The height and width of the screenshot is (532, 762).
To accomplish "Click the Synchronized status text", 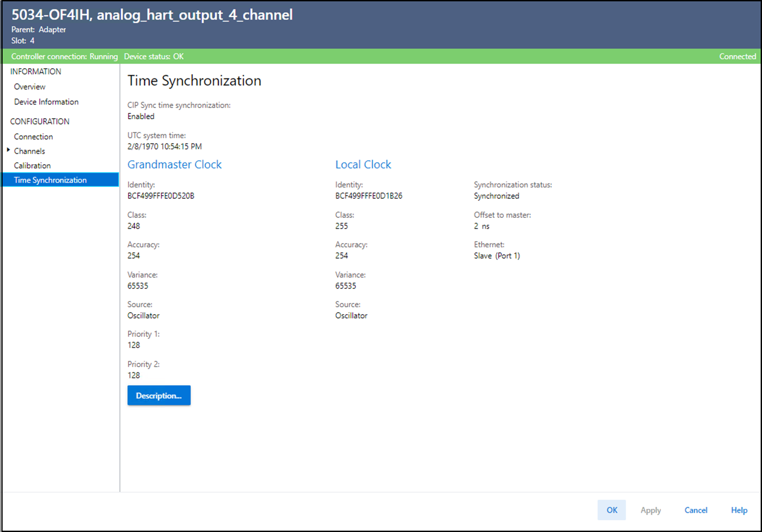I will [496, 196].
